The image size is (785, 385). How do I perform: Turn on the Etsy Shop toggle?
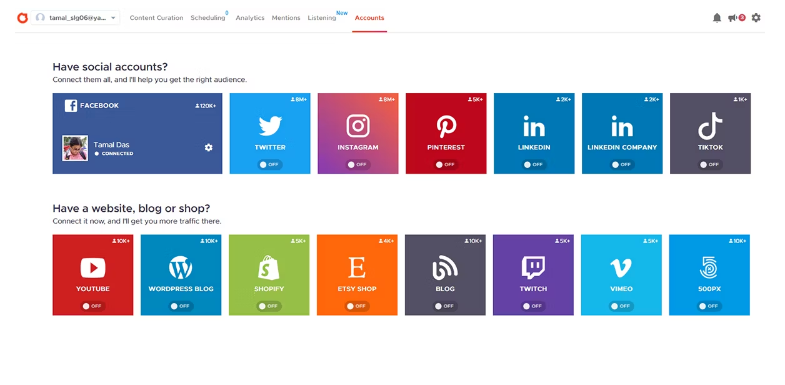click(x=357, y=306)
